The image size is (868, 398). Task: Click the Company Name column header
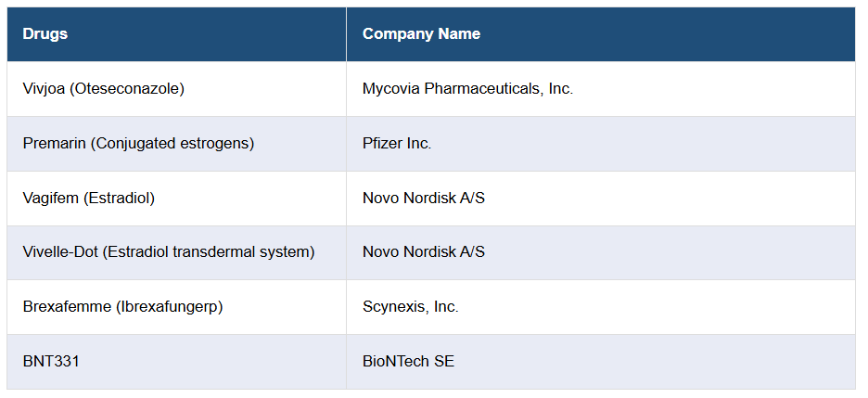(421, 34)
